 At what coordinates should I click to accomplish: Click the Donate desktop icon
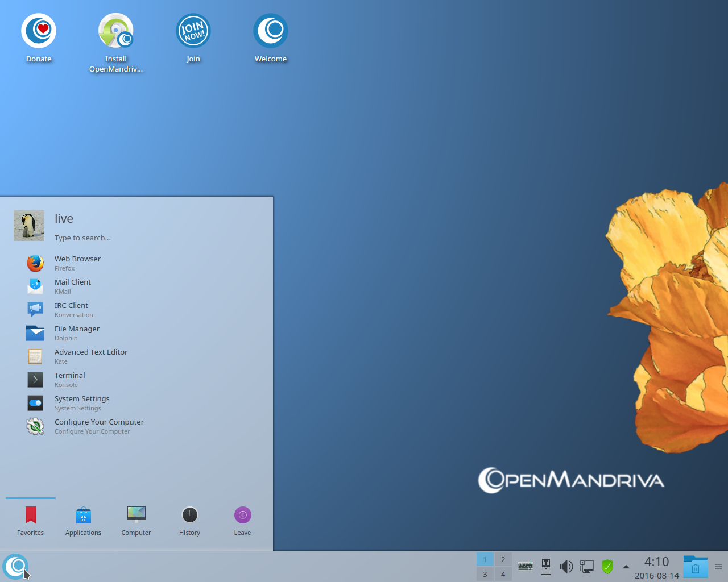point(39,31)
